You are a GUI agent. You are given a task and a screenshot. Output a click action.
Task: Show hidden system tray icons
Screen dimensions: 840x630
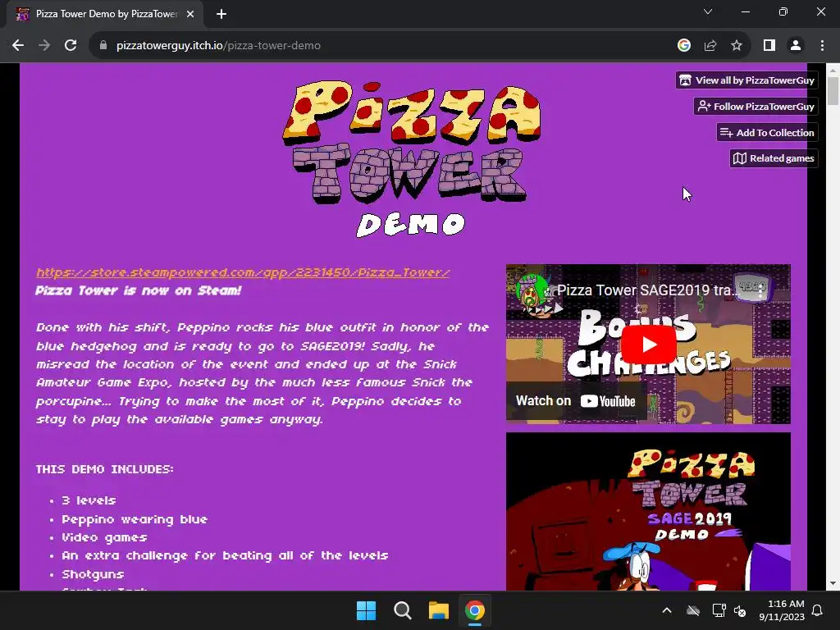pos(667,610)
